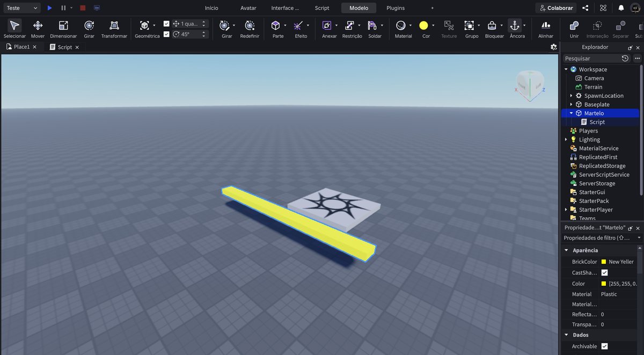Select Script under Martelo in Explorer
This screenshot has width=644, height=355.
click(597, 122)
